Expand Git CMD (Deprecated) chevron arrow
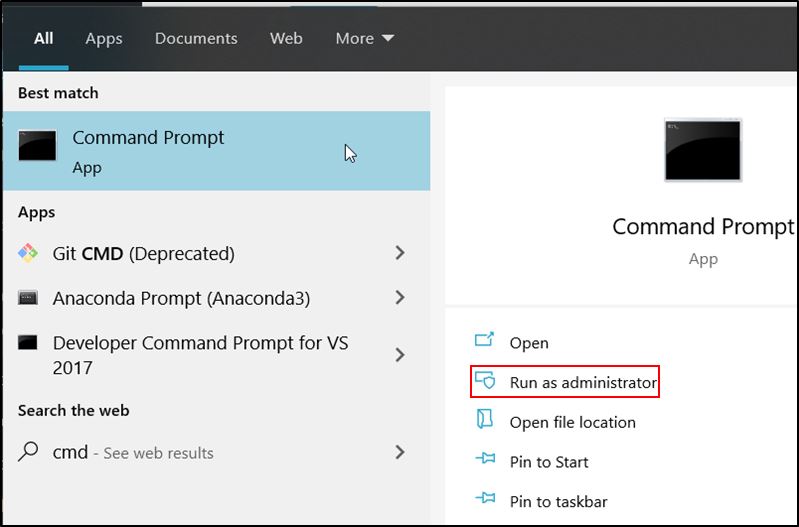 coord(400,253)
